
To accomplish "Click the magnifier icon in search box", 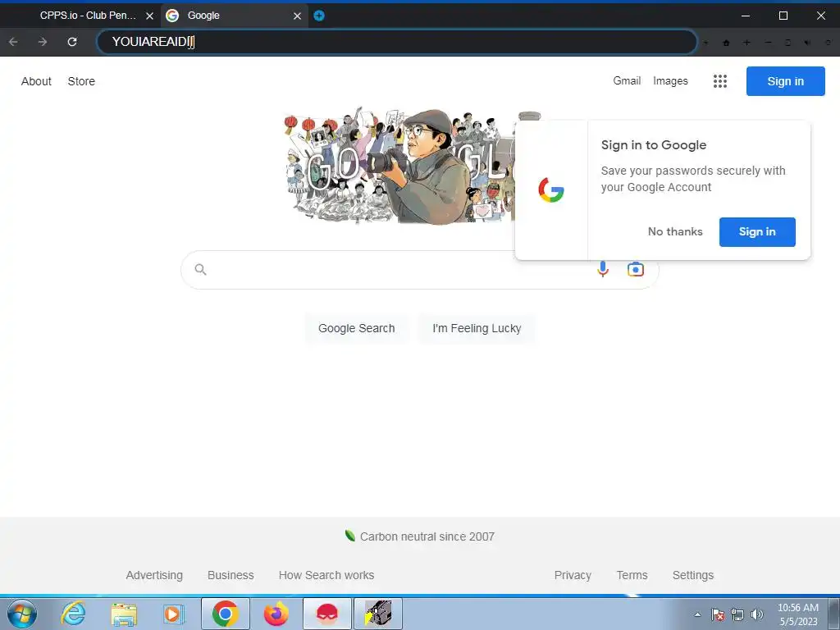I will (200, 269).
